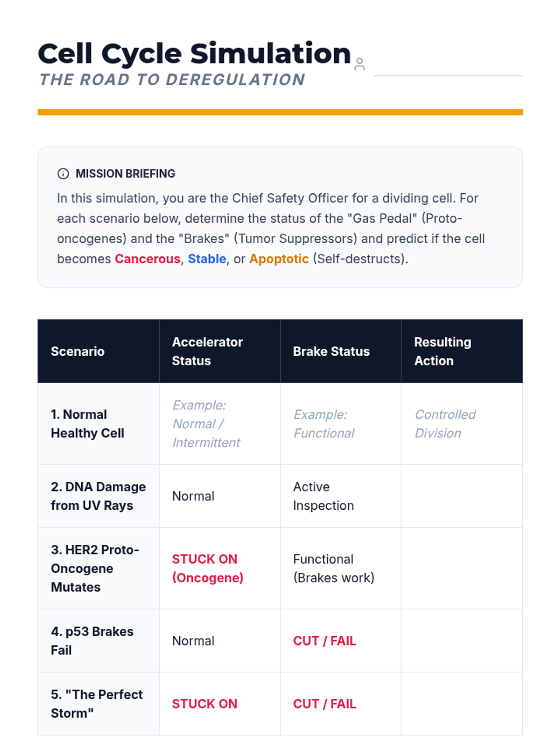This screenshot has width=560, height=747.
Task: Click the empty Resulting Action cell for p53 row
Action: point(462,641)
